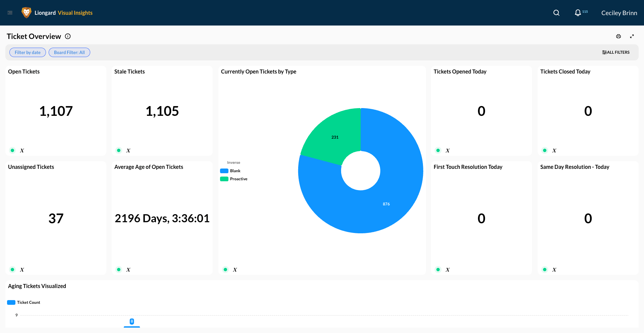Print the dashboard with printer icon

pyautogui.click(x=619, y=36)
